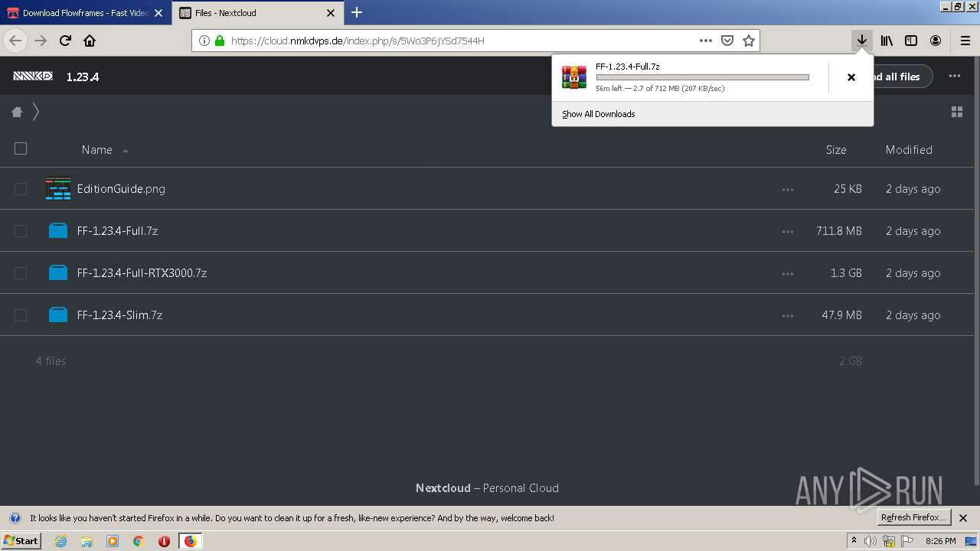The height and width of the screenshot is (551, 980).
Task: Click the Download all files button
Action: pyautogui.click(x=903, y=77)
